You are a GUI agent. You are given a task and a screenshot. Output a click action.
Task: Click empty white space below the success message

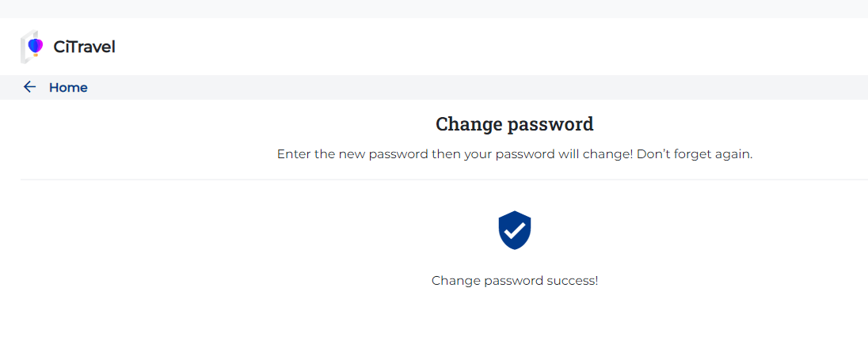[514, 316]
